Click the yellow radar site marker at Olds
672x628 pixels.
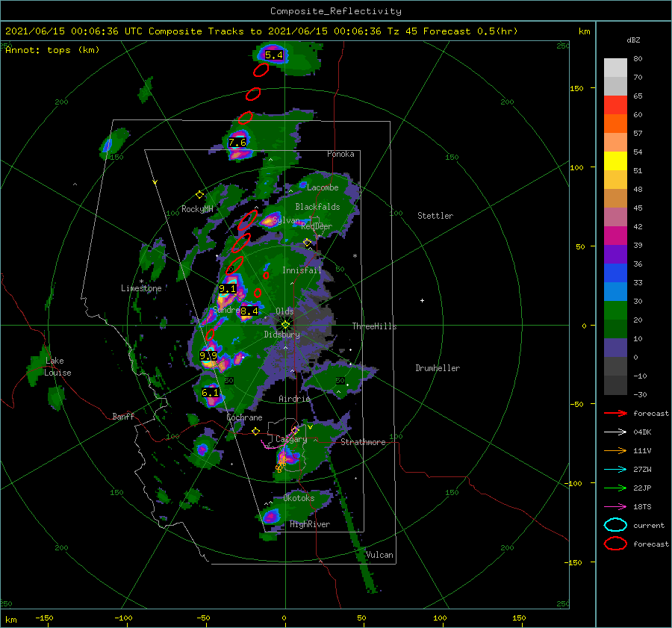[x=285, y=325]
